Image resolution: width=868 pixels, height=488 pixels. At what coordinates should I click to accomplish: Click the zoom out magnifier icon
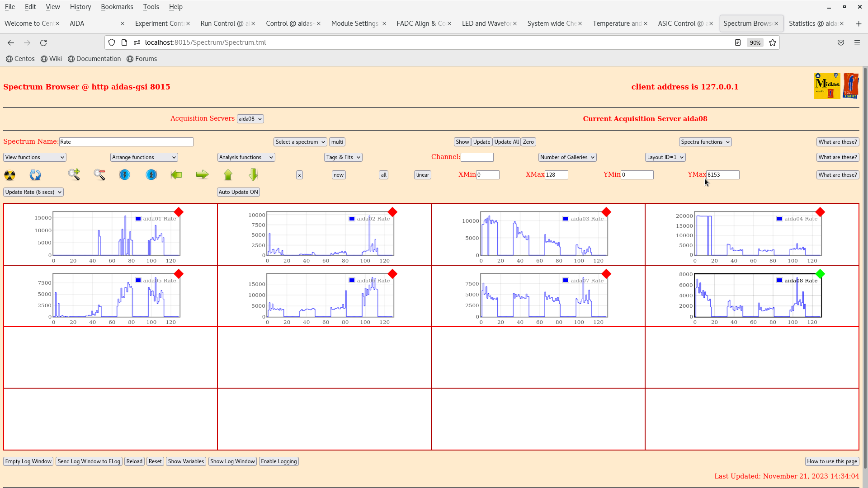point(99,174)
